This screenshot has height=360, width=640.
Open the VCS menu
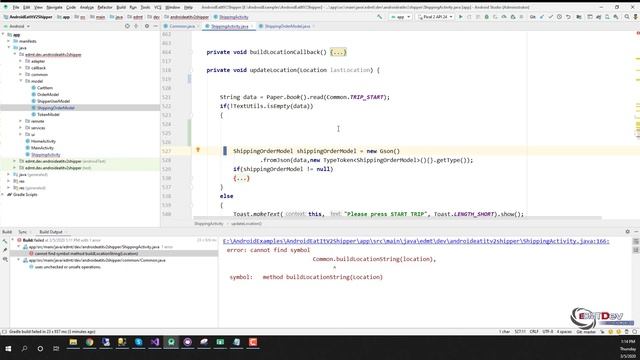point(158,7)
